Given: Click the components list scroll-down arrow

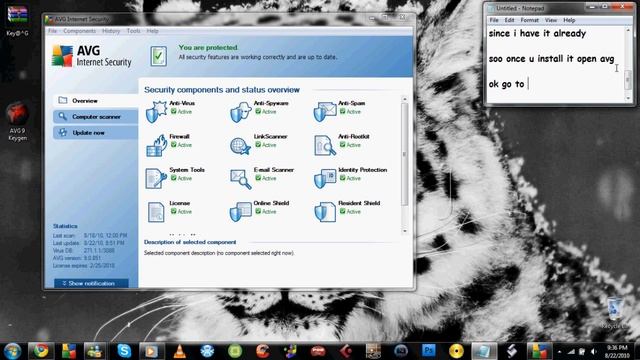Looking at the screenshot, I should pos(404,231).
